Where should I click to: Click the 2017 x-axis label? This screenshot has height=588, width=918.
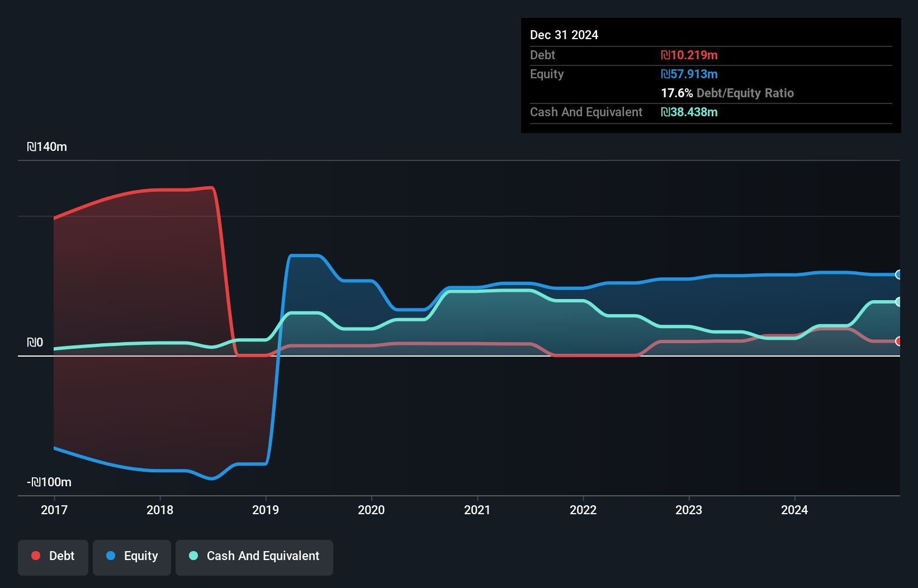click(54, 510)
